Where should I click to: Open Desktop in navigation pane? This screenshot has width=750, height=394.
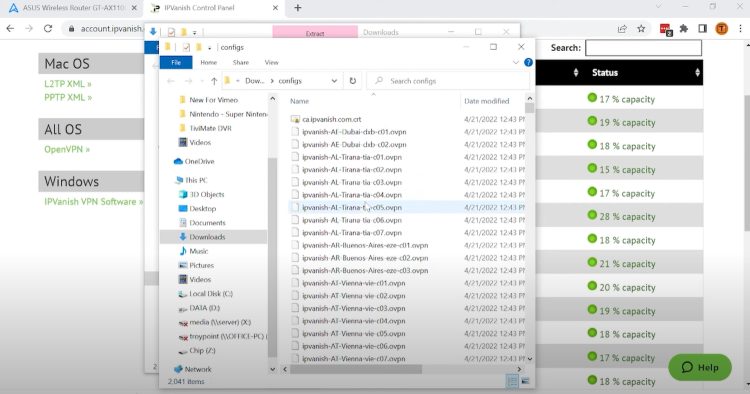(202, 208)
